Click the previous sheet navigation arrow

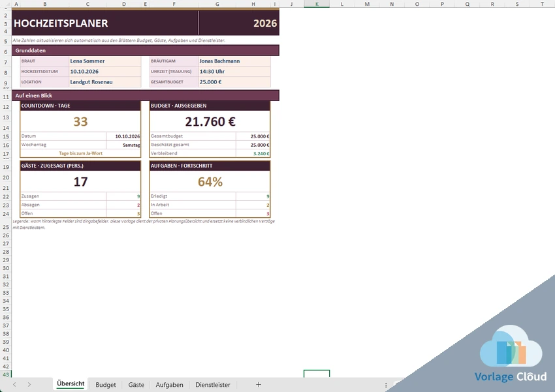(14, 385)
